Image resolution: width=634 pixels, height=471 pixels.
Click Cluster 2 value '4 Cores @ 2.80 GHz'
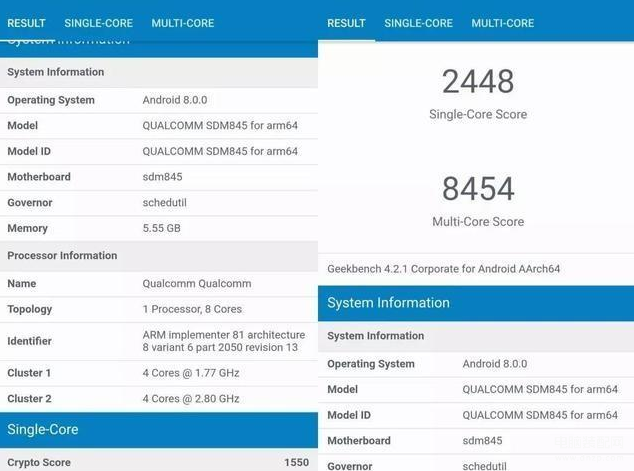click(191, 399)
